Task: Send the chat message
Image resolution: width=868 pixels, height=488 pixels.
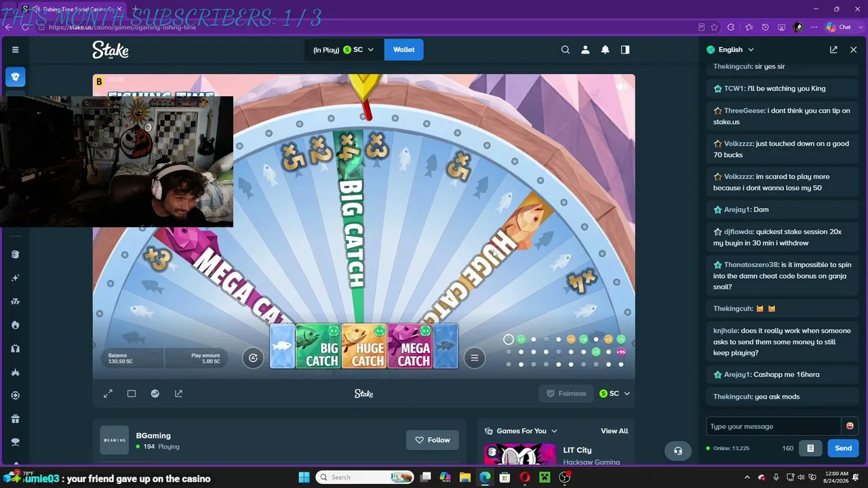Action: click(x=843, y=448)
